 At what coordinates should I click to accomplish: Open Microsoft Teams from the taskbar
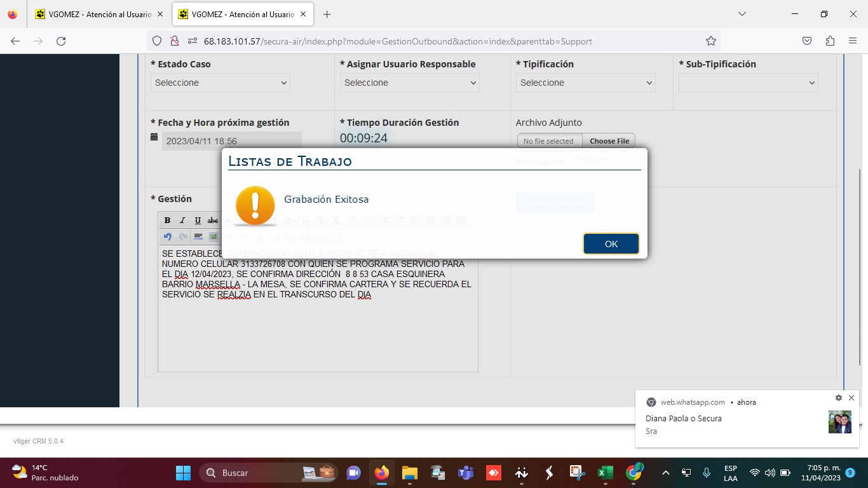(x=466, y=473)
